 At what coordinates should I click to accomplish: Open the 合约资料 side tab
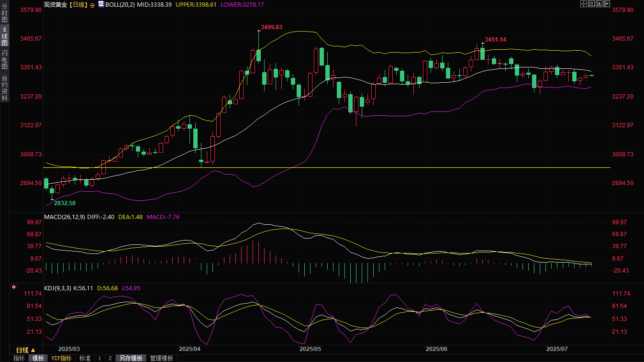pos(4,88)
